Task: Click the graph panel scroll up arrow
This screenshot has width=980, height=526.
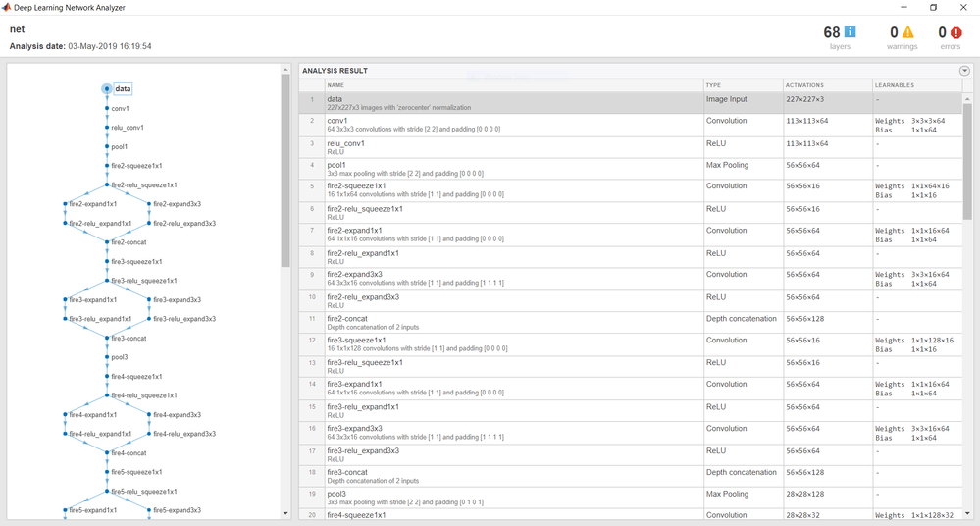Action: click(285, 70)
